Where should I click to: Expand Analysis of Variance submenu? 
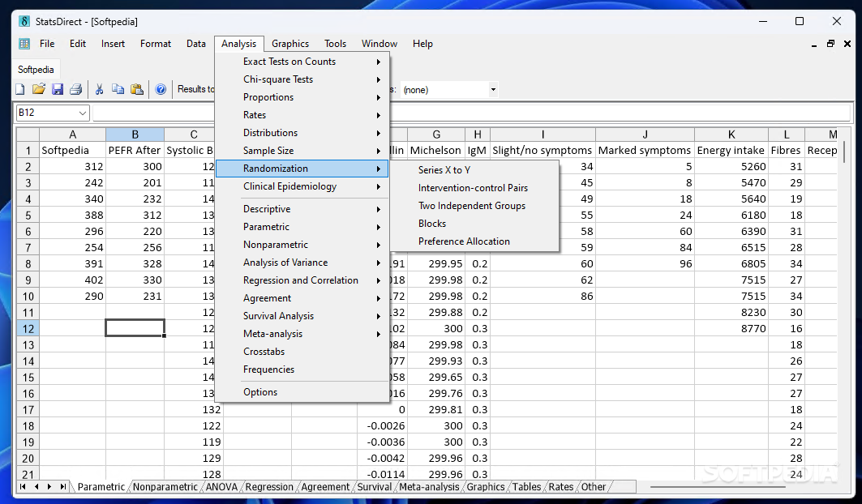tap(302, 263)
